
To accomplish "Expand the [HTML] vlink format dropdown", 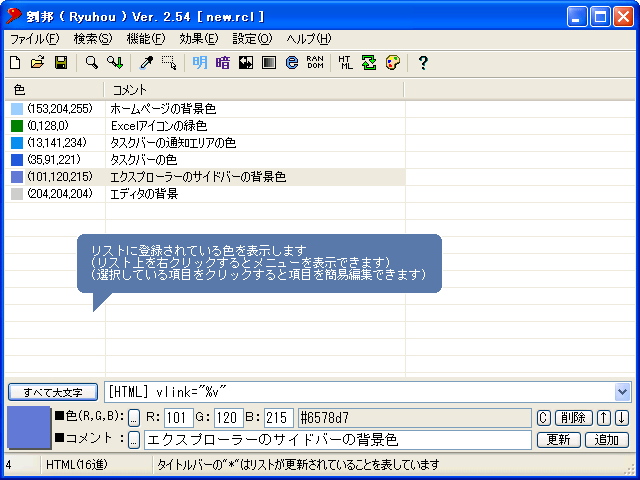I will point(622,392).
